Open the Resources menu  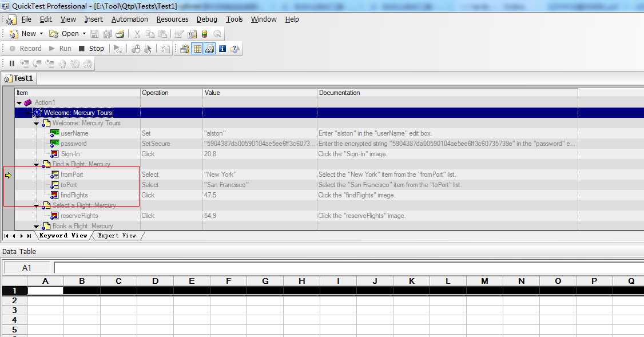[x=172, y=19]
